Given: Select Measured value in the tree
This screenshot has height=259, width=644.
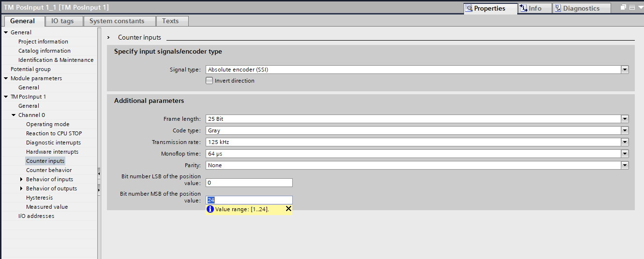Looking at the screenshot, I should pos(47,207).
